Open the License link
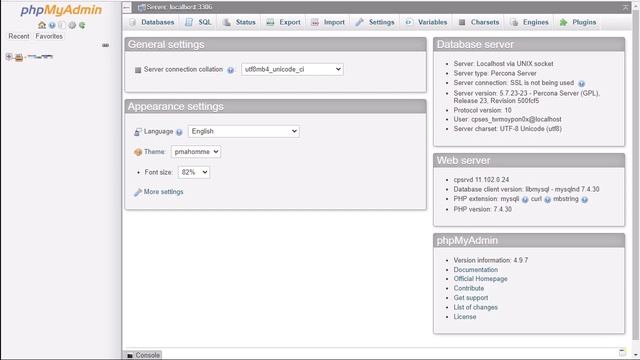 [465, 317]
